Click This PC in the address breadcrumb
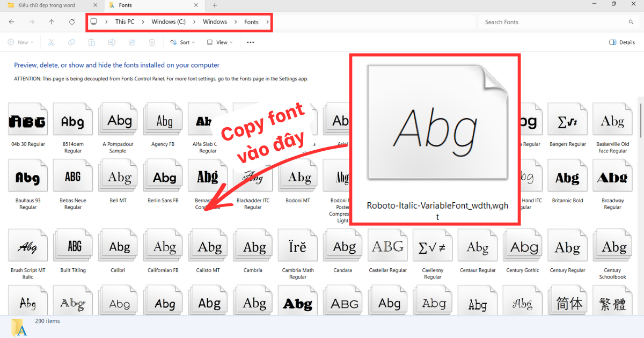644x338 pixels. point(125,22)
